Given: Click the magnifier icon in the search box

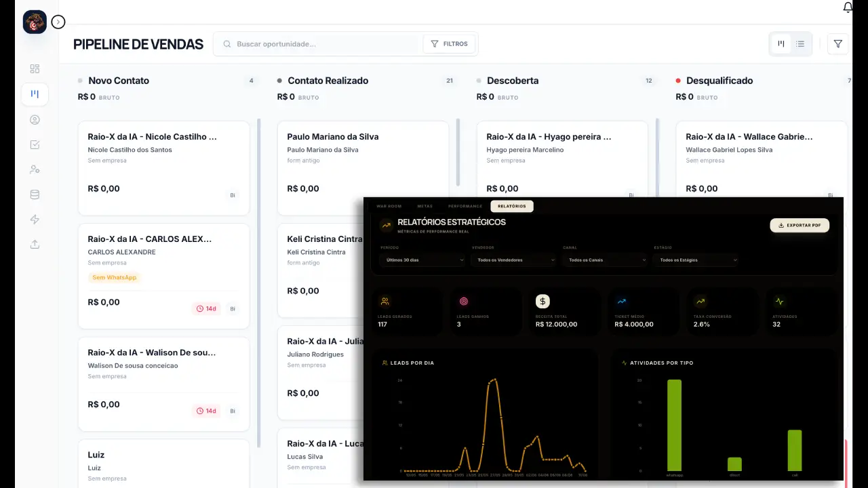Looking at the screenshot, I should tap(227, 44).
